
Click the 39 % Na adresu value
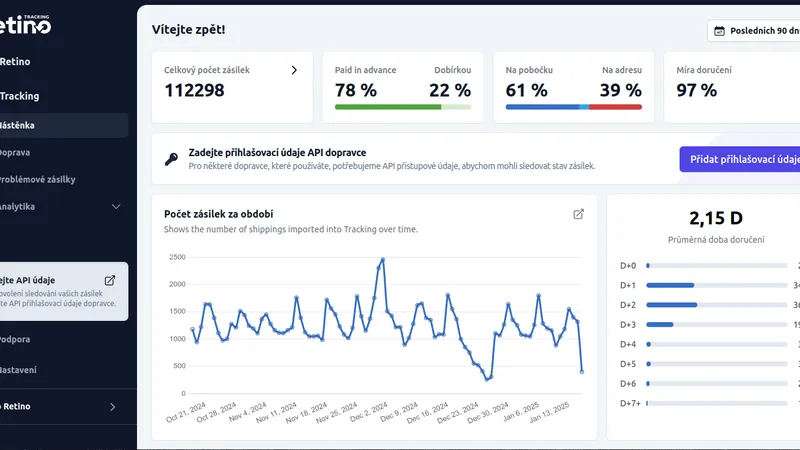tap(621, 90)
